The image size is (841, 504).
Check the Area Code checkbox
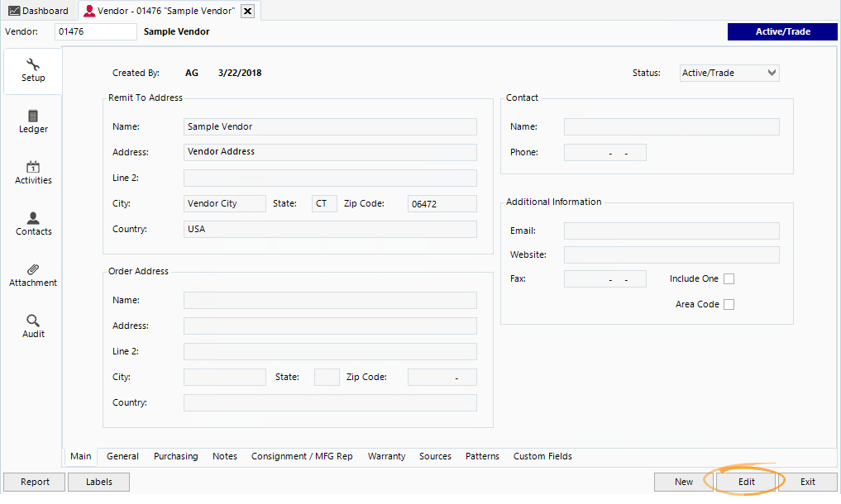point(729,304)
